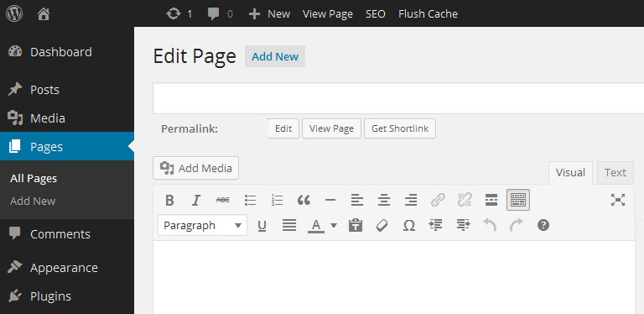
Task: Open the keyboard shortcuts help icon
Action: click(543, 225)
